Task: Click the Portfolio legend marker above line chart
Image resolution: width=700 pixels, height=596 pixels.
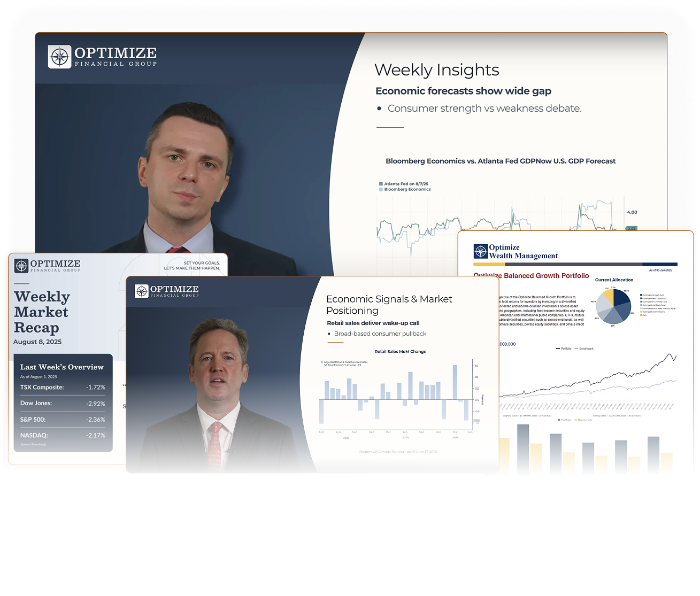Action: [559, 349]
